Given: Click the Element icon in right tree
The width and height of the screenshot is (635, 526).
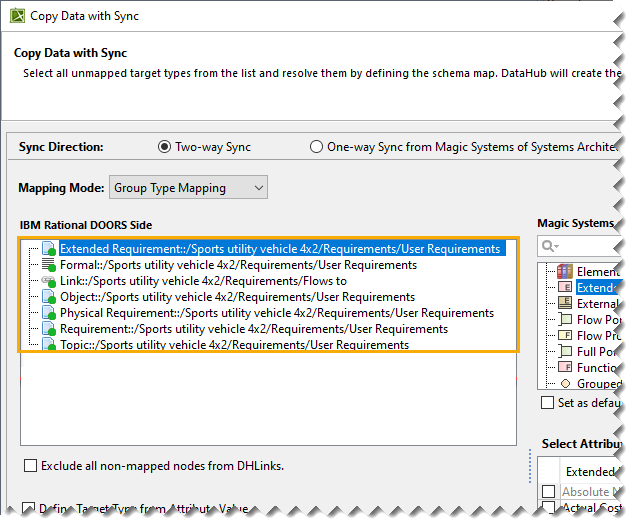Looking at the screenshot, I should 565,271.
